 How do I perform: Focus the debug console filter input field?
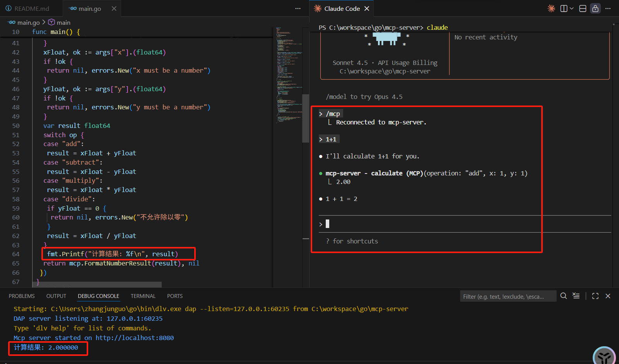click(508, 296)
